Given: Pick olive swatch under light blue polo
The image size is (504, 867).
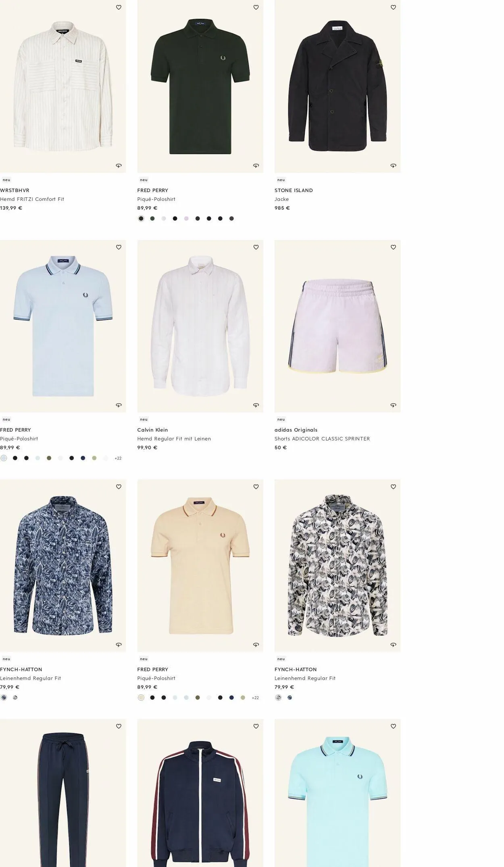Looking at the screenshot, I should tap(49, 458).
